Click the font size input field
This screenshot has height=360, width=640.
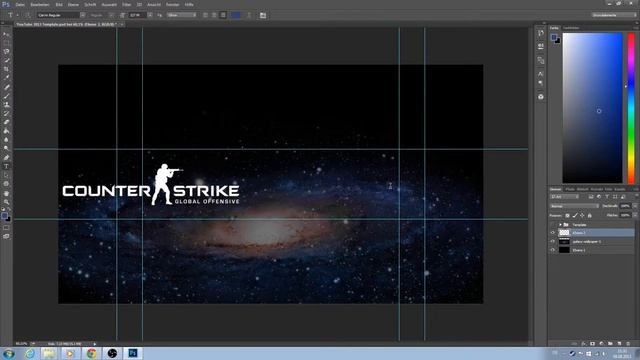pyautogui.click(x=138, y=15)
